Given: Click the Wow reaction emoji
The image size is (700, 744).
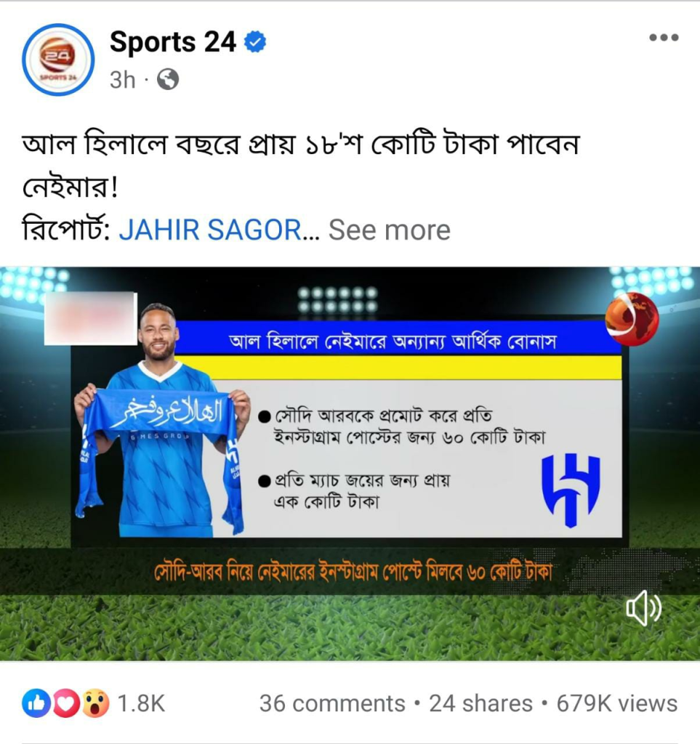Looking at the screenshot, I should 95,703.
